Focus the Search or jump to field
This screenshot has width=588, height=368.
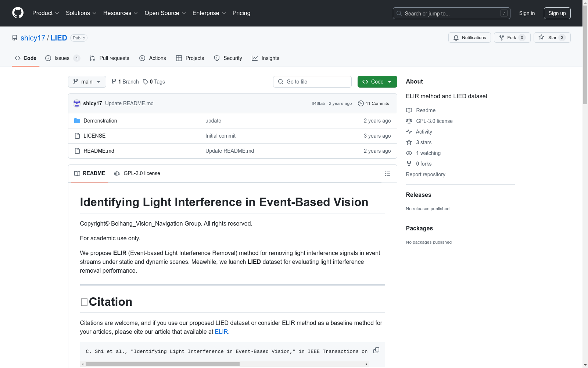point(451,13)
